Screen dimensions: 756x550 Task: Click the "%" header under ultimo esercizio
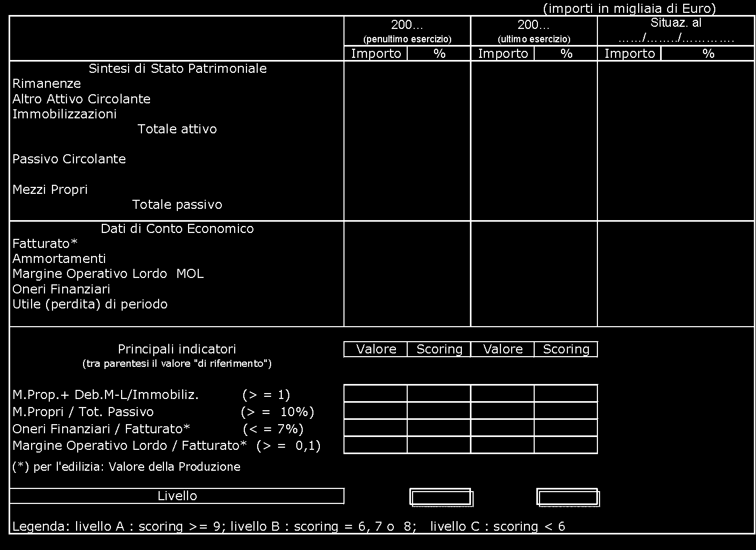[566, 54]
